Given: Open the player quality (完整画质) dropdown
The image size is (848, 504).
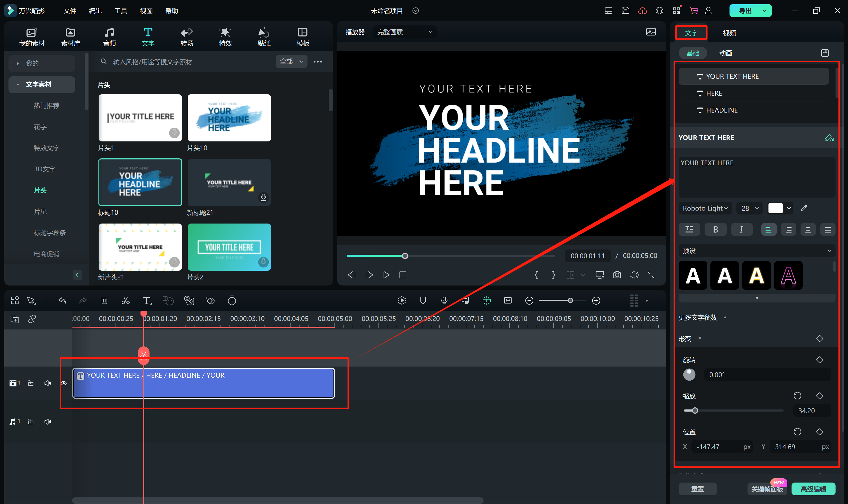Looking at the screenshot, I should coord(405,32).
